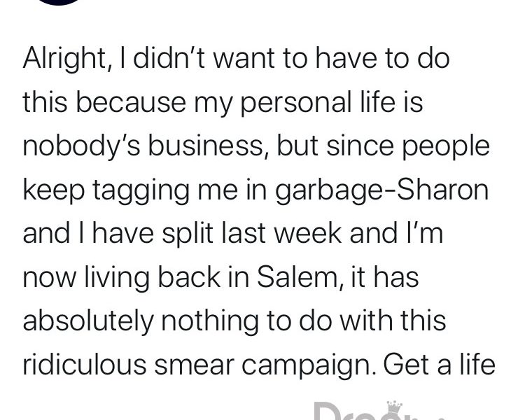Click the word "living" in the post
The image size is (525, 420).
(116, 278)
